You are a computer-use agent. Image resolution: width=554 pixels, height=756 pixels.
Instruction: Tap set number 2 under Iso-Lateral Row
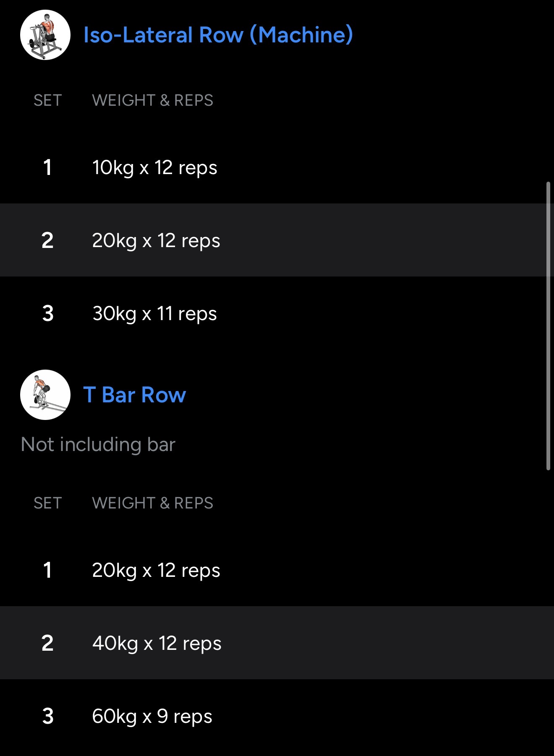pos(47,240)
